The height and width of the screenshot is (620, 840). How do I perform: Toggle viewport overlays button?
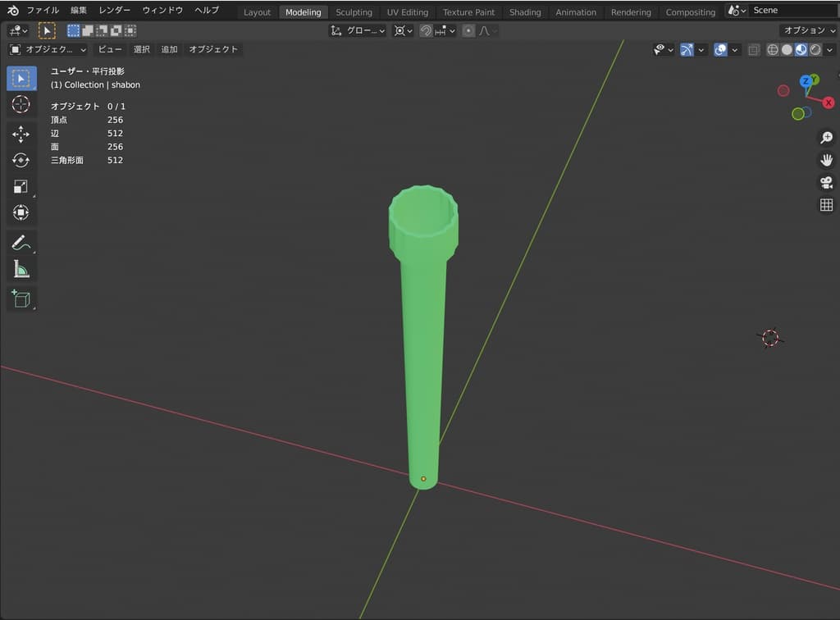(720, 49)
